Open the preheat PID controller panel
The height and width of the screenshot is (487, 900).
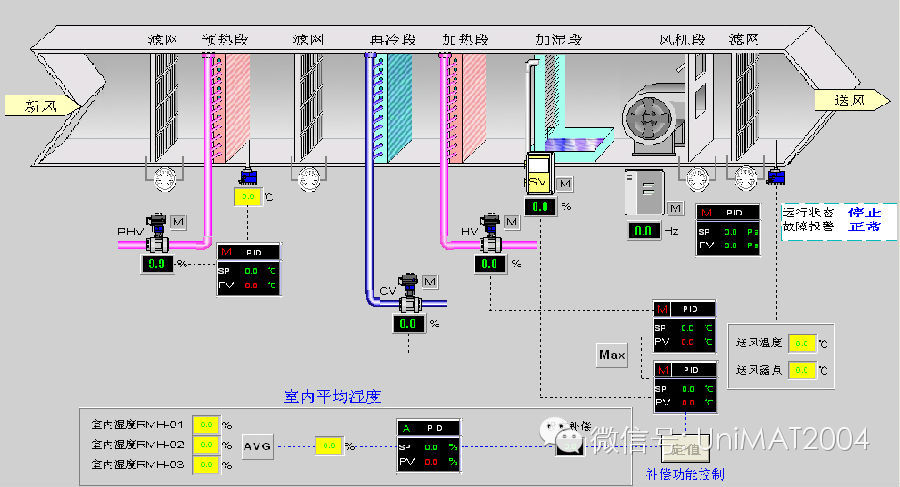click(249, 270)
